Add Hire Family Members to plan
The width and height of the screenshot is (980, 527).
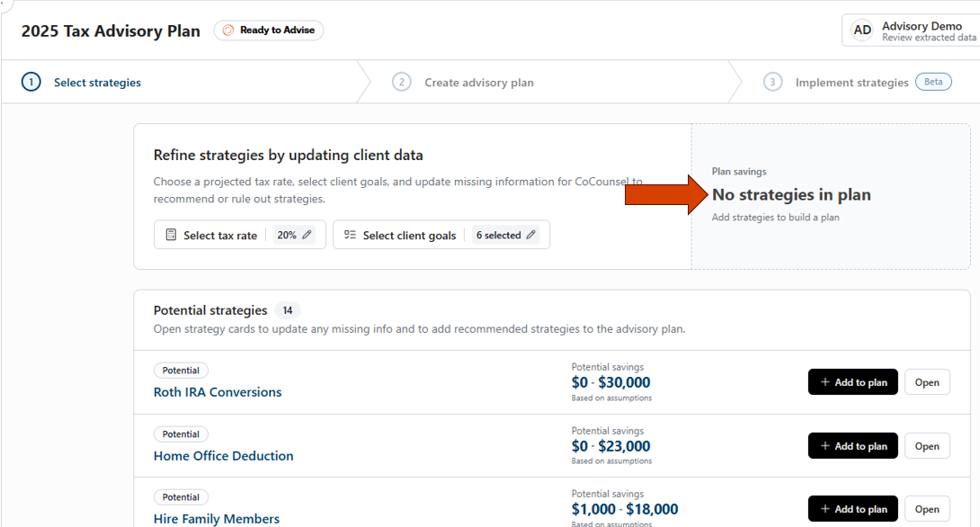point(852,509)
